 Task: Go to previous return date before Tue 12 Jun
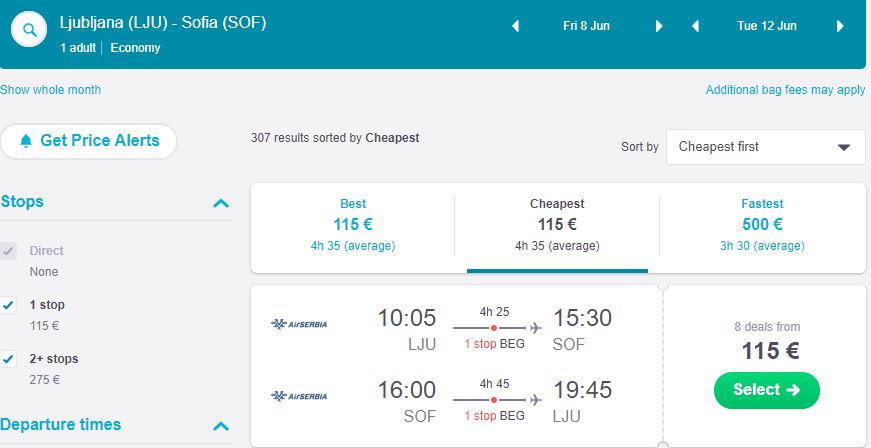[694, 26]
